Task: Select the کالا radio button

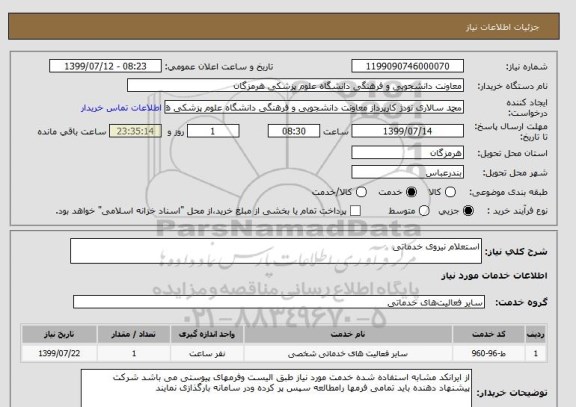Action: (x=450, y=192)
